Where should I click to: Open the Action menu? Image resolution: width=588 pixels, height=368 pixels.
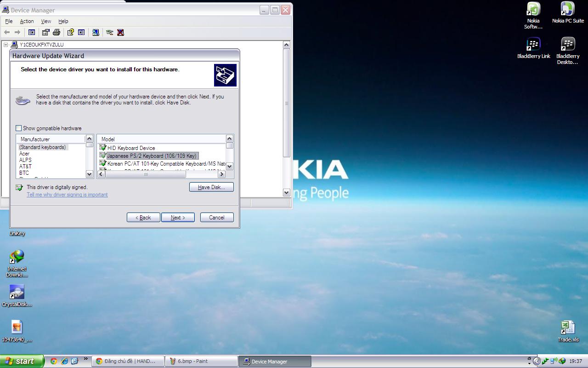click(x=27, y=21)
